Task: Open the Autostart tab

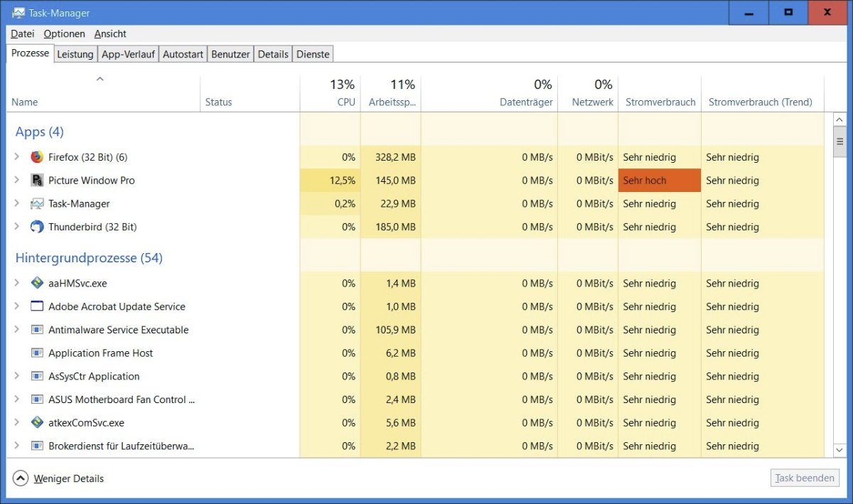Action: point(183,54)
